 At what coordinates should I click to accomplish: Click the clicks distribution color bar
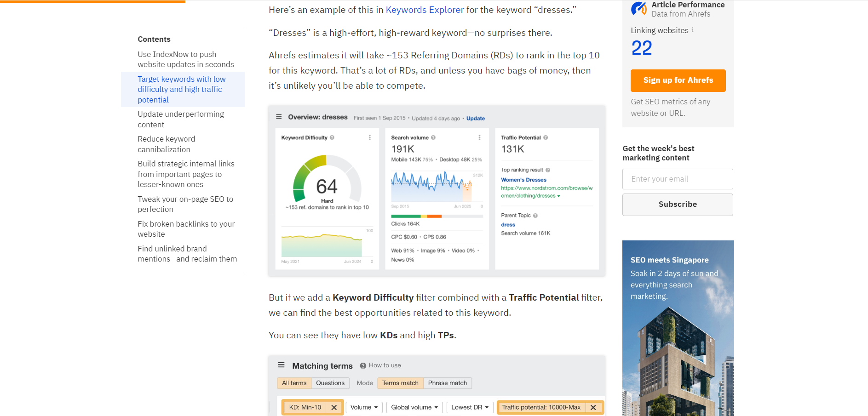[437, 216]
